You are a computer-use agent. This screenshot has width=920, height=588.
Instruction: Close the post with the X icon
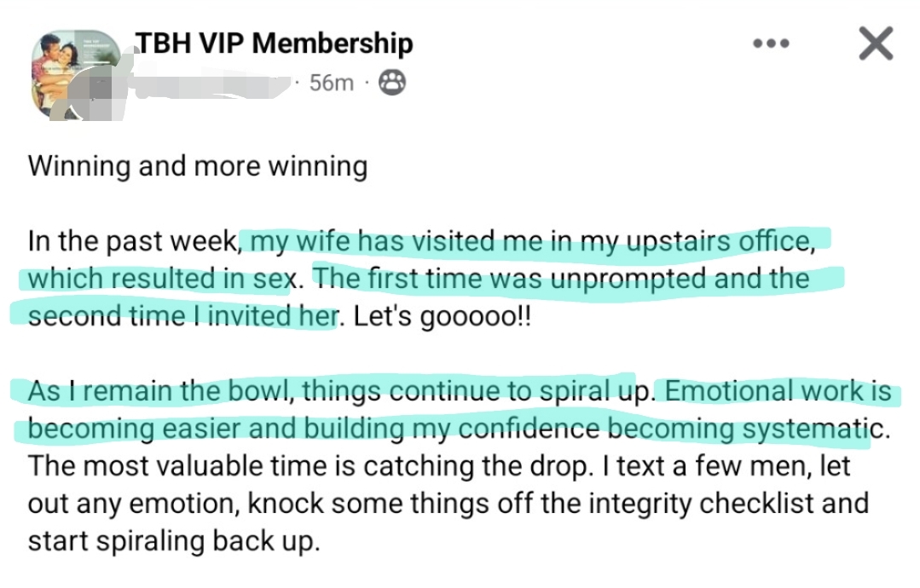coord(876,43)
